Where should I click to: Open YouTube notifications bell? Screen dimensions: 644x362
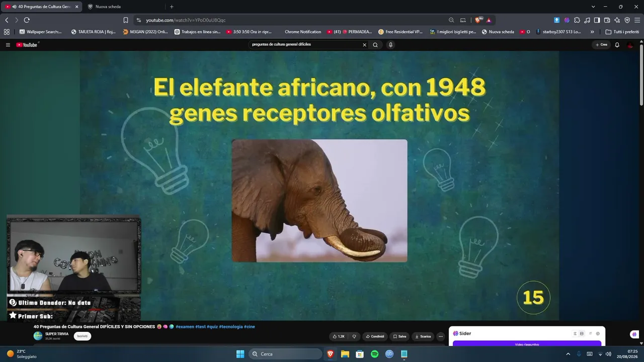point(617,45)
